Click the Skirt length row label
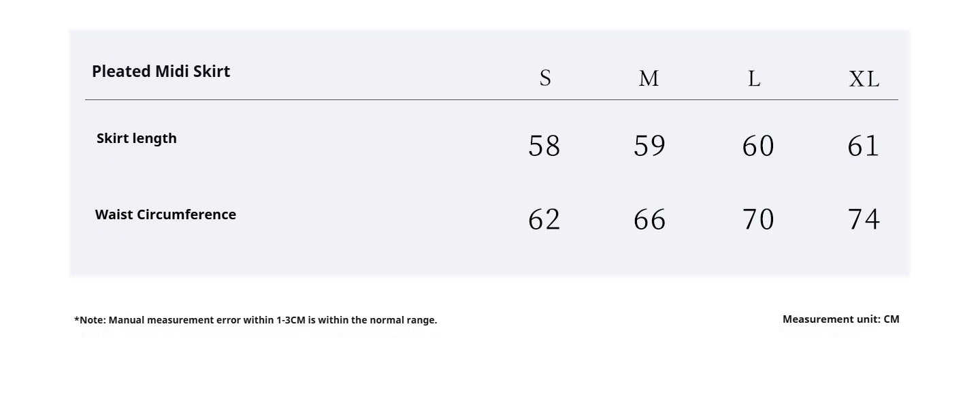 (137, 138)
